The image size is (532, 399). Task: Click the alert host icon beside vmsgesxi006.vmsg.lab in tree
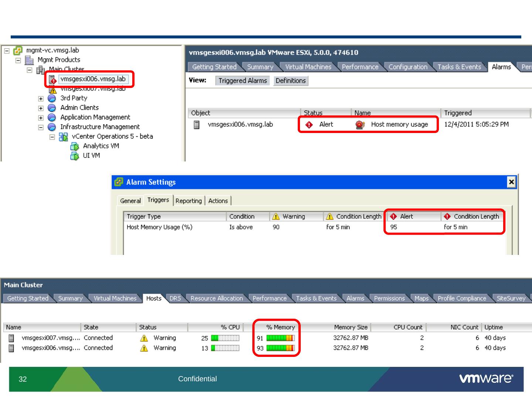pyautogui.click(x=52, y=79)
